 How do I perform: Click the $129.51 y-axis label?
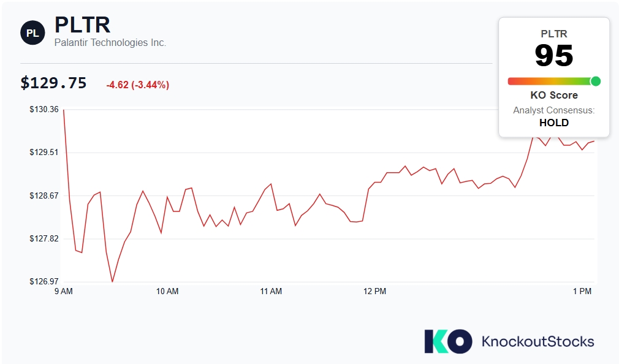click(x=44, y=153)
